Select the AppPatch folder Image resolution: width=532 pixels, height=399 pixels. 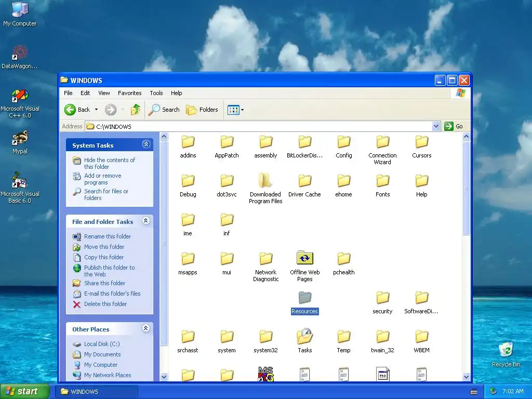227,147
